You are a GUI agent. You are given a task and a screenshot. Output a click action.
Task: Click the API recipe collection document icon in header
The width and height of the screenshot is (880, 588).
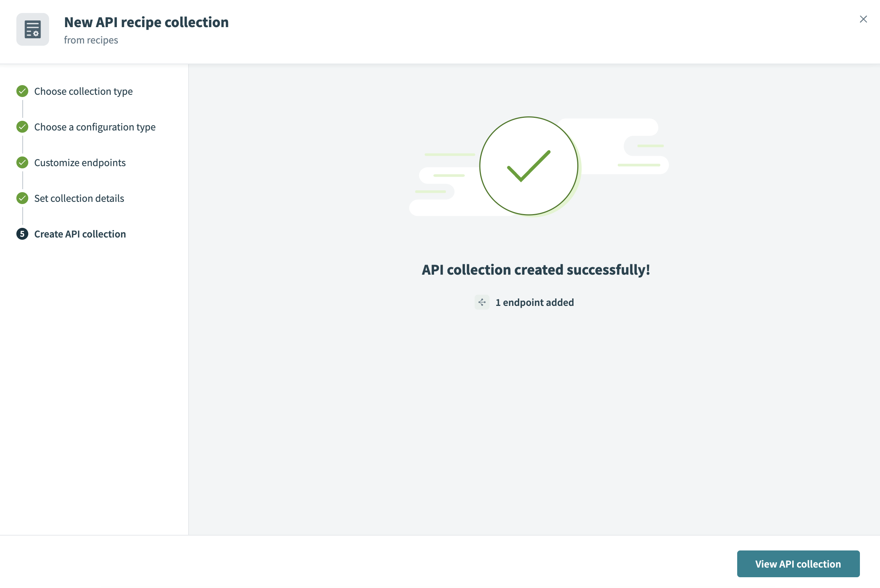[x=33, y=29]
